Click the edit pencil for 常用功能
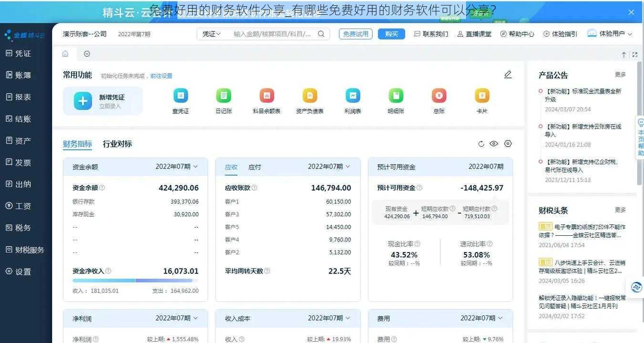This screenshot has width=644, height=343. (508, 74)
